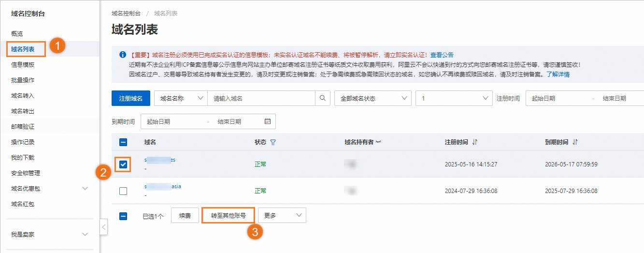Screen dimensions: 644x253
Task: Expand 我是卖家 in the sidebar
Action: click(x=85, y=234)
